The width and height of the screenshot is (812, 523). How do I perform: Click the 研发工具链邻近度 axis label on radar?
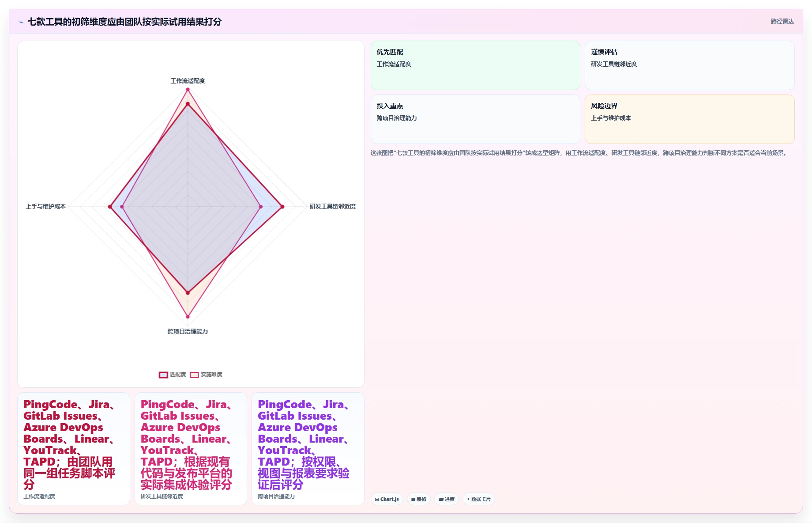(332, 206)
